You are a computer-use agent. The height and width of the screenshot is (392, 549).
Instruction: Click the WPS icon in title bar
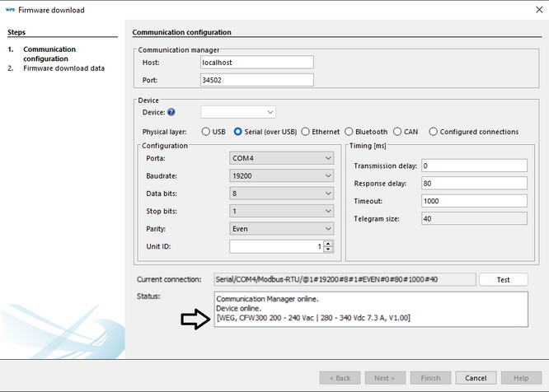click(10, 10)
